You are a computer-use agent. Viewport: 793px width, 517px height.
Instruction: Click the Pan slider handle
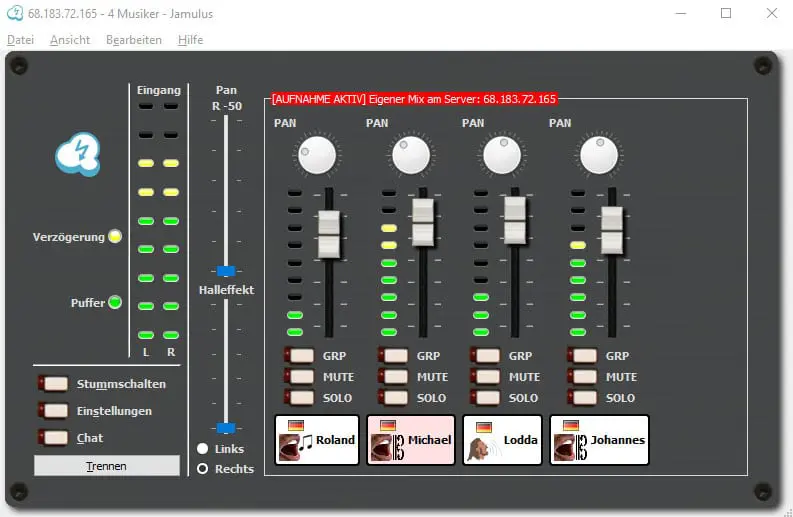(x=226, y=271)
